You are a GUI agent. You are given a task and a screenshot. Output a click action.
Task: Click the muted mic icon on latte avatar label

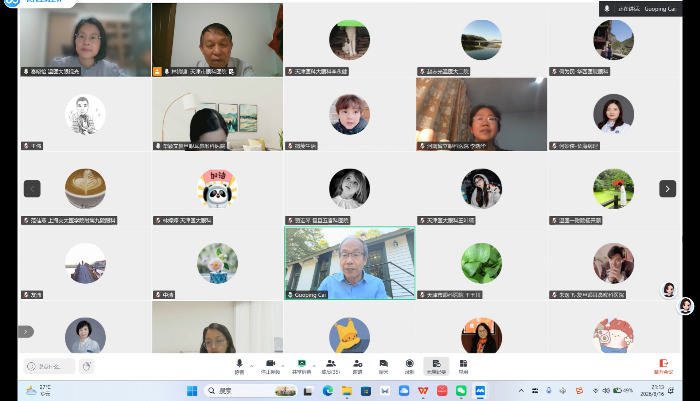pyautogui.click(x=26, y=220)
